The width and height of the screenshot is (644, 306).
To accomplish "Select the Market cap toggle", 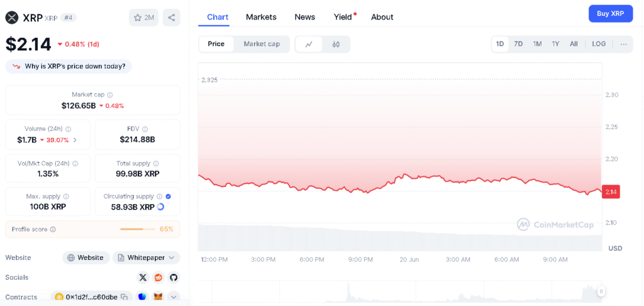I will (262, 44).
